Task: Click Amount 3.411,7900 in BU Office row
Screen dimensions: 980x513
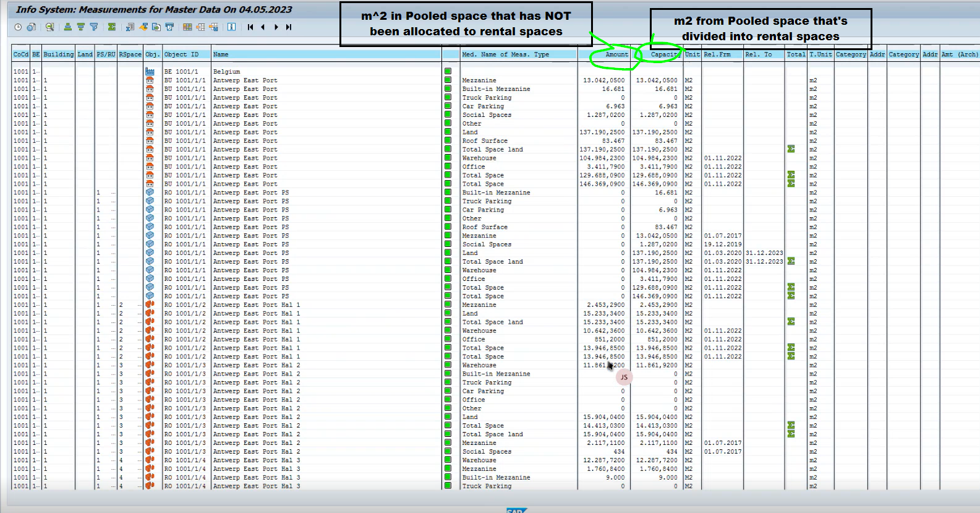Action: (x=605, y=167)
